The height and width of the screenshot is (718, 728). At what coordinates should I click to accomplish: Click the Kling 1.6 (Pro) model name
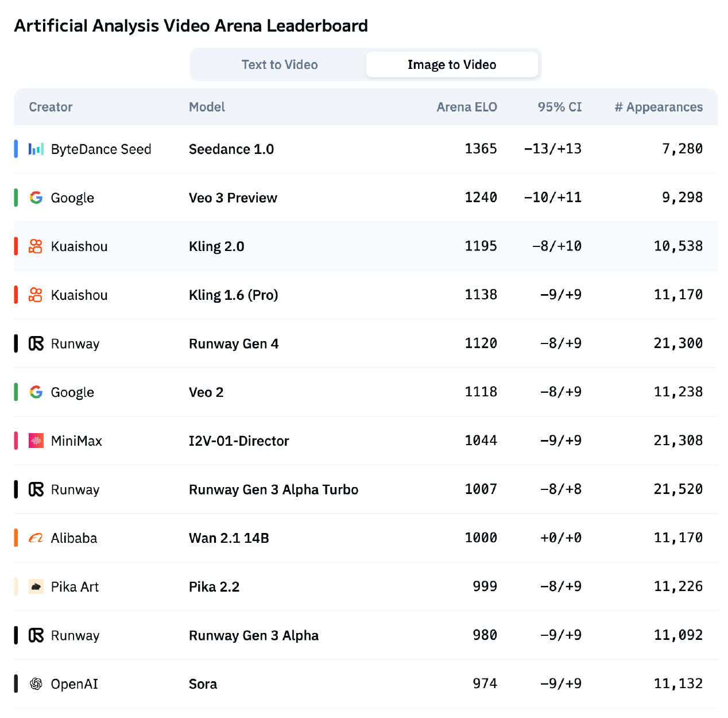point(234,295)
